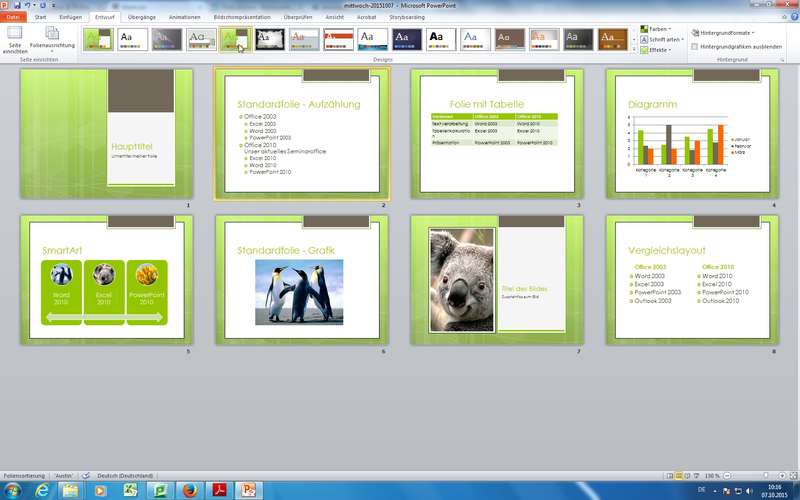800x500 pixels.
Task: Click Deutsch (Deutschland) language button
Action: tap(124, 475)
